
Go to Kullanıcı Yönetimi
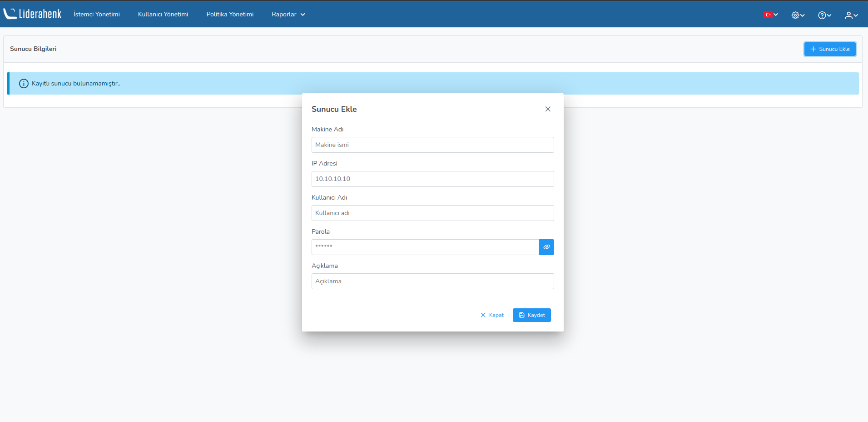[163, 15]
